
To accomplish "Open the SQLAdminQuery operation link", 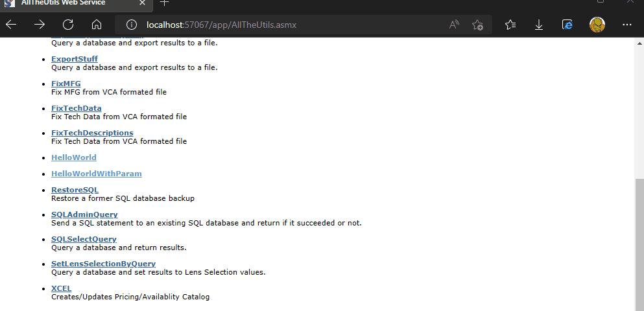I will (x=84, y=214).
